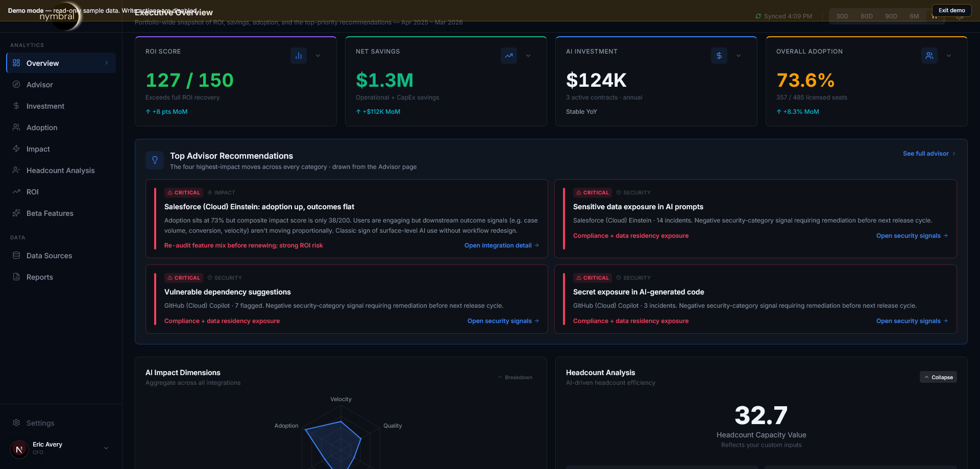Open security signals for Secret exposure card
The height and width of the screenshot is (469, 980).
[x=912, y=320]
